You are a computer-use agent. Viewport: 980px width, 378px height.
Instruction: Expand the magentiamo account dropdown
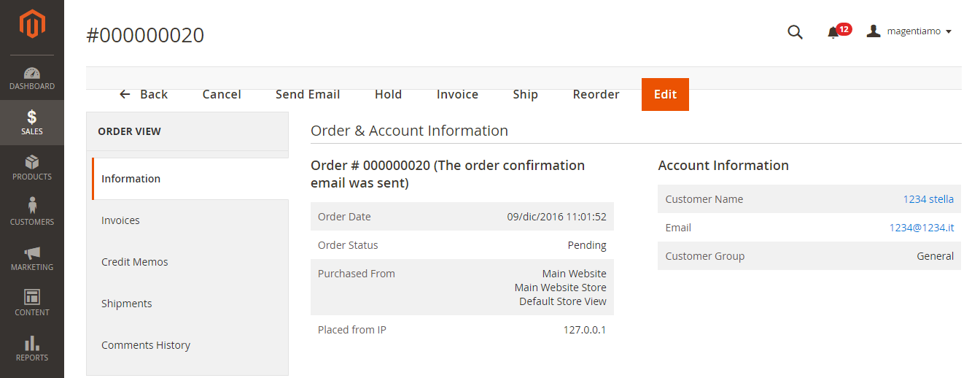pyautogui.click(x=909, y=31)
